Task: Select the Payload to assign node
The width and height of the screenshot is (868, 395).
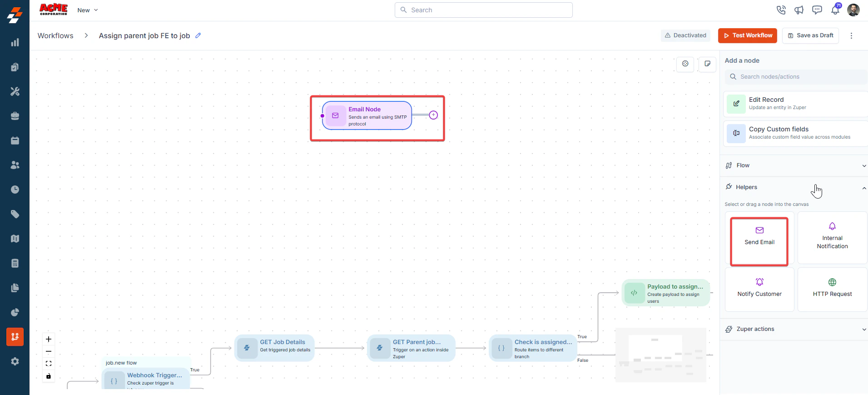Action: click(665, 293)
